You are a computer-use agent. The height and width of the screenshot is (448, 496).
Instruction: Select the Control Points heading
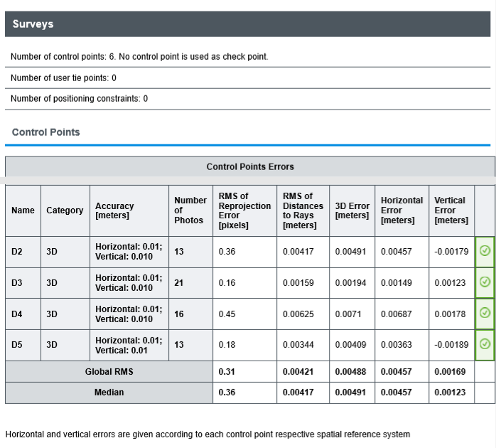tap(46, 132)
